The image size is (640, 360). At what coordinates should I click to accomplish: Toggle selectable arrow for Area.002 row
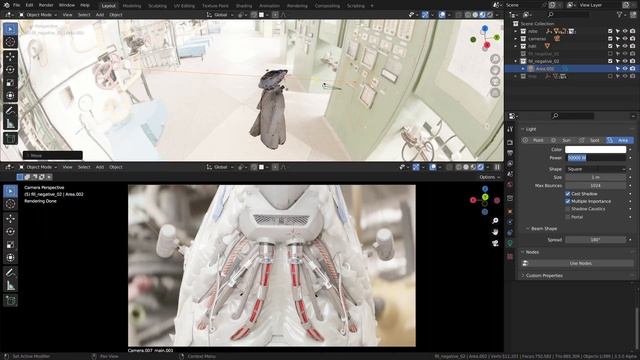pyautogui.click(x=618, y=69)
